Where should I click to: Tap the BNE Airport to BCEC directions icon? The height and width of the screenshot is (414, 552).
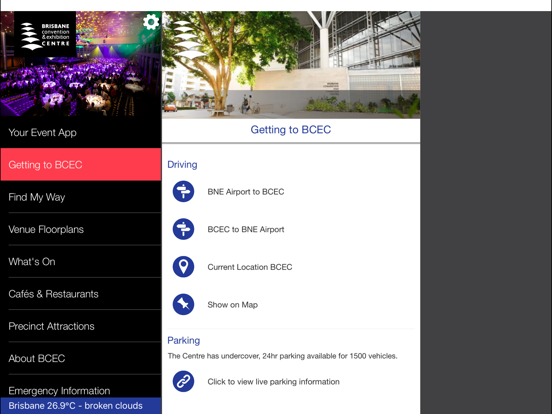[183, 192]
